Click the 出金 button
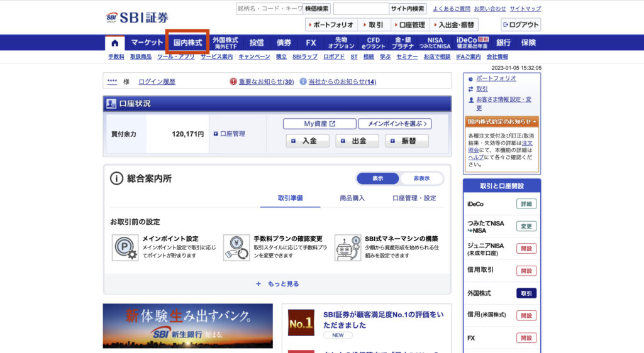This screenshot has height=353, width=644. (x=357, y=141)
